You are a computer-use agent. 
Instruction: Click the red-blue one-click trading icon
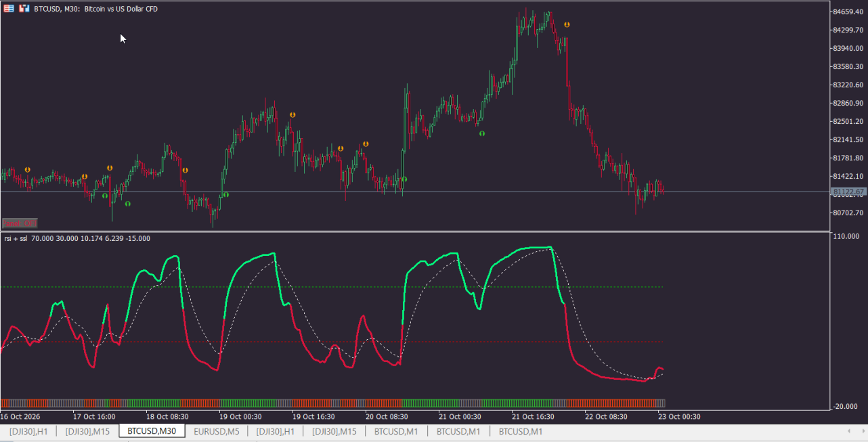[24, 9]
